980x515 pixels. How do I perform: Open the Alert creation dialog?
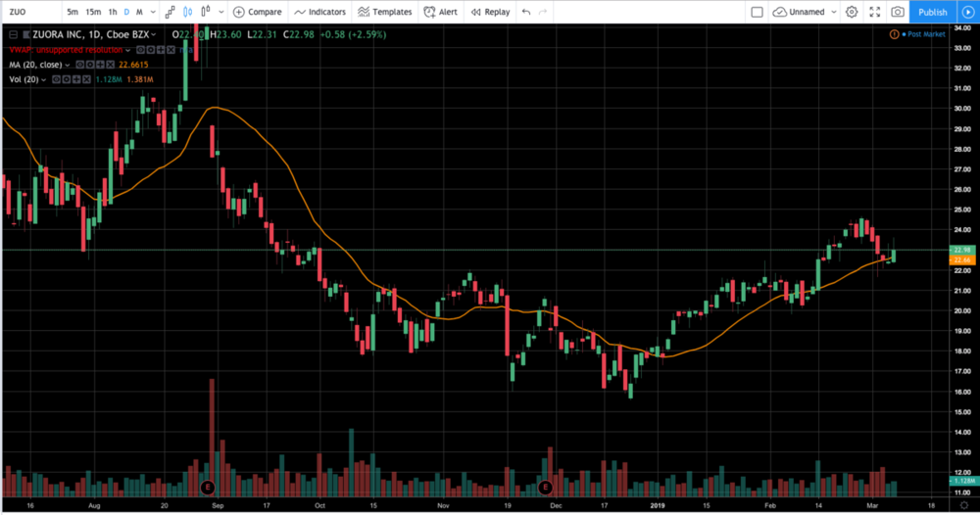[x=441, y=12]
